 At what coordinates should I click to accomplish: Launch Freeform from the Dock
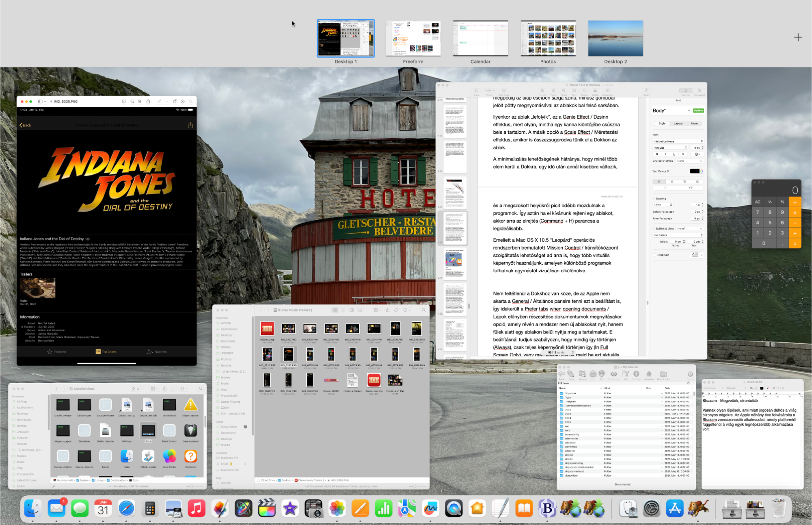[430, 508]
